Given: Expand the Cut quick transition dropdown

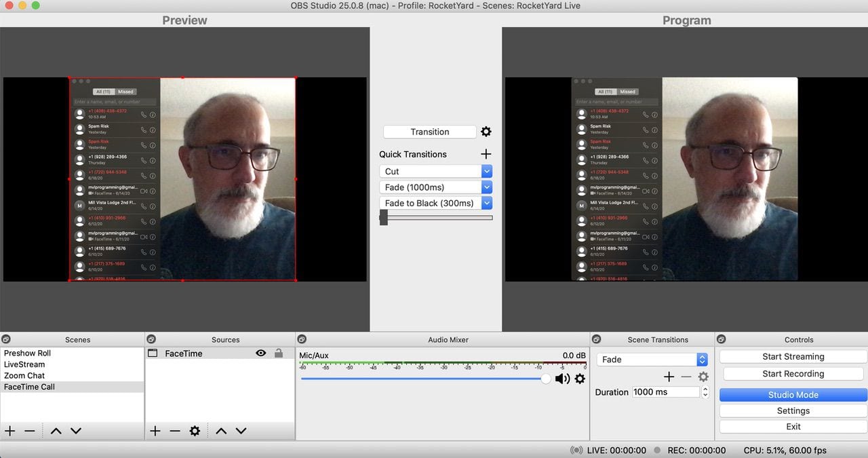Looking at the screenshot, I should [x=486, y=172].
